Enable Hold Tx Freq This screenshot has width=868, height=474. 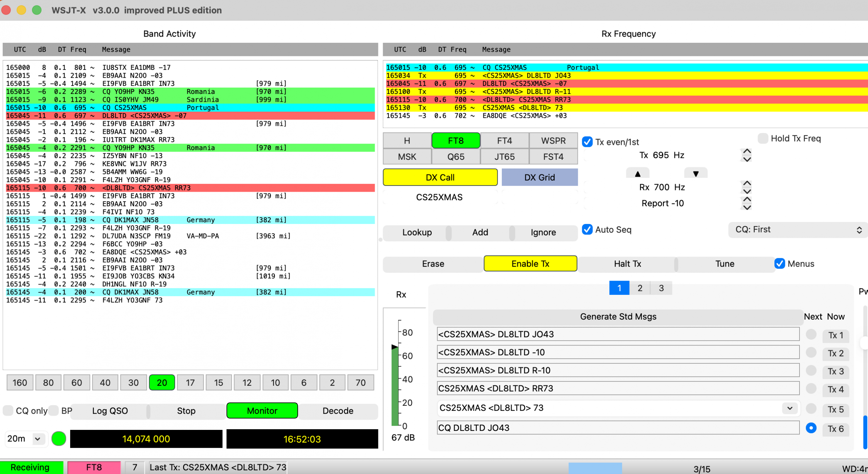[763, 138]
